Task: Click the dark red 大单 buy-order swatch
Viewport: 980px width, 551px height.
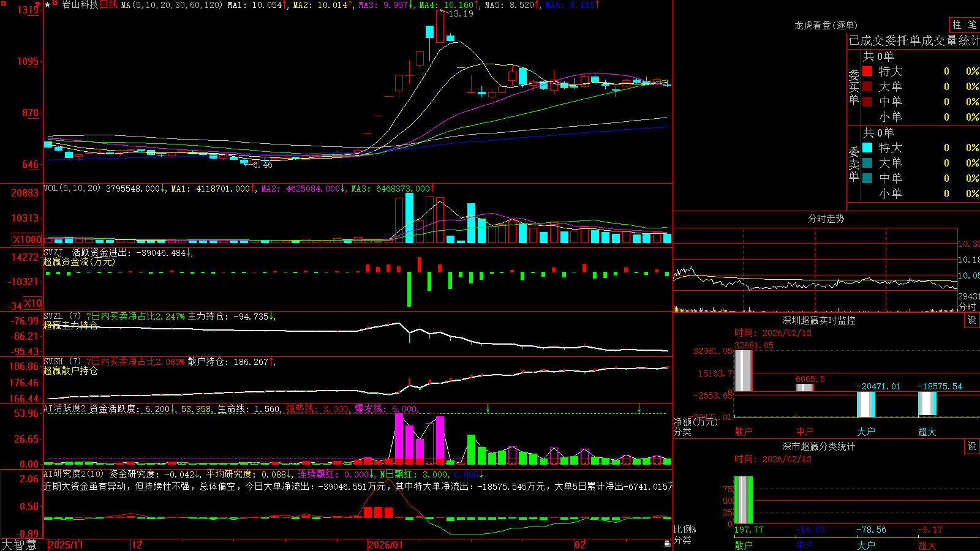Action: pos(867,86)
